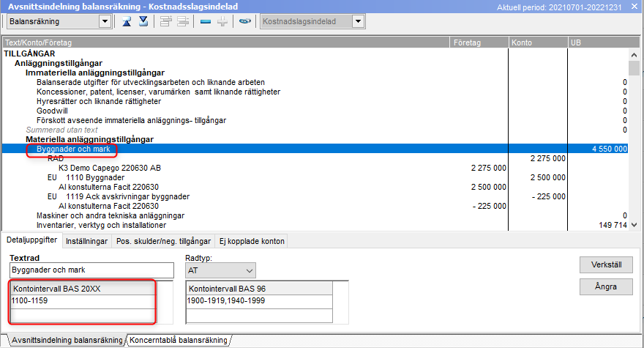Click the Företag column header
Screen dimensions: 644x348
coord(479,42)
